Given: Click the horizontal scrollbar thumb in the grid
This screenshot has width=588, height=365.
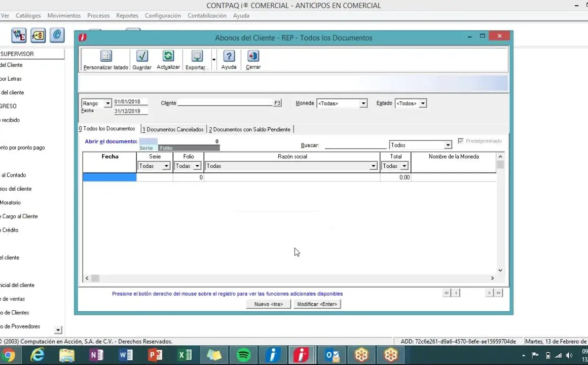Looking at the screenshot, I should click(x=95, y=278).
